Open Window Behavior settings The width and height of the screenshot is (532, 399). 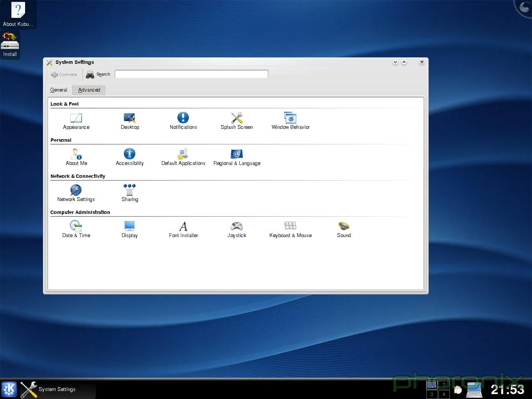(290, 121)
